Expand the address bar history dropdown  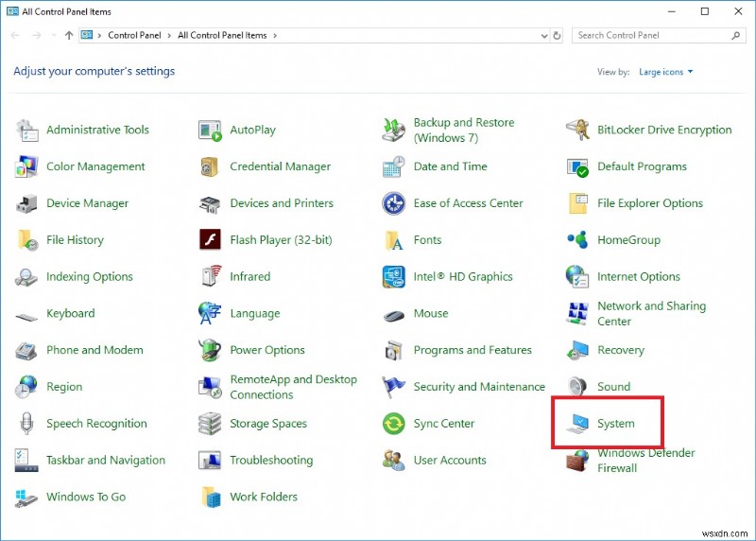(x=544, y=36)
